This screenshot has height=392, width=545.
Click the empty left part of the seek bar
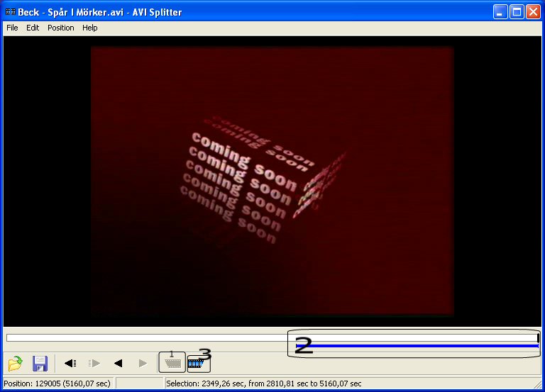click(142, 338)
